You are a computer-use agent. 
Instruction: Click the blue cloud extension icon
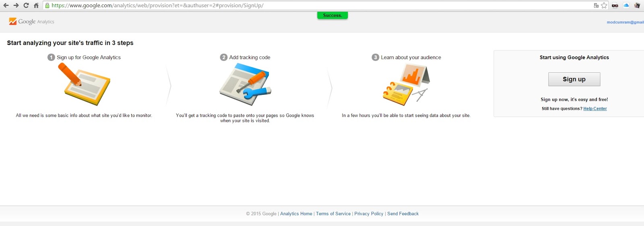coord(626,6)
